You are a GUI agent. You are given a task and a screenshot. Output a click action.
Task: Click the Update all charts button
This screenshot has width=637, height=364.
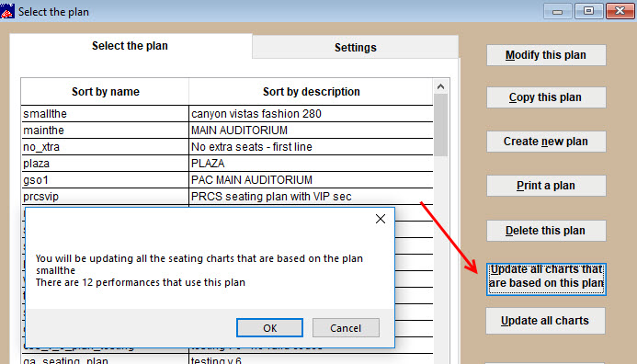[545, 321]
